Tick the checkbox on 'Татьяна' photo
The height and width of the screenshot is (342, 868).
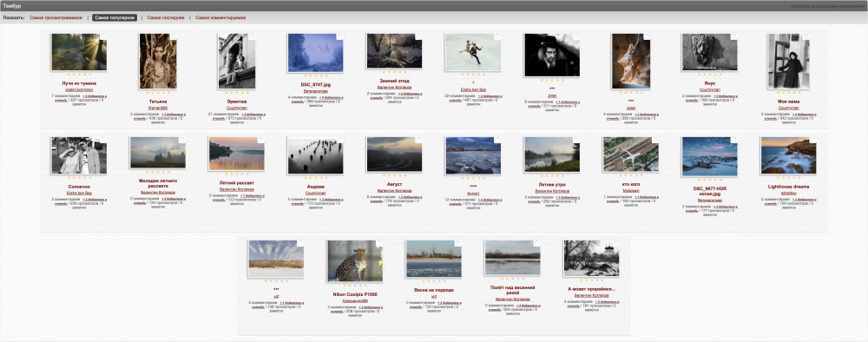point(174,36)
